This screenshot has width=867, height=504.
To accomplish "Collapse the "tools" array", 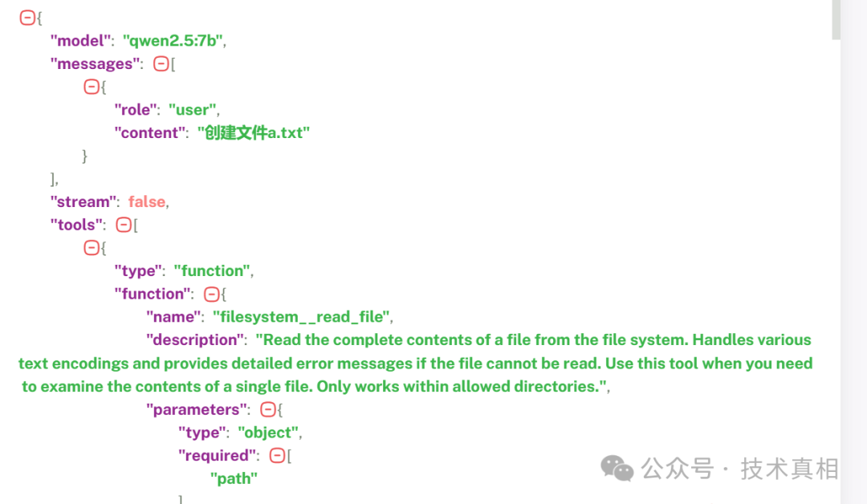I will click(124, 225).
